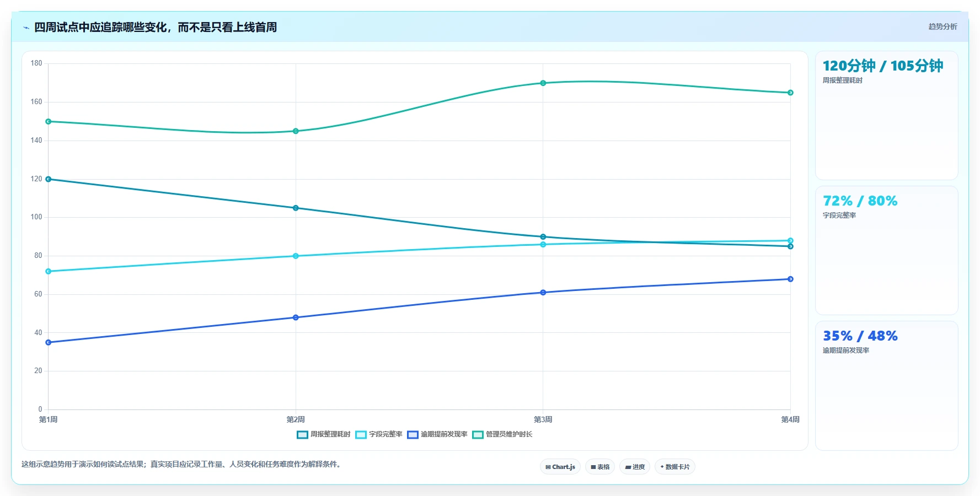Click the 100 value on the y-axis
The height and width of the screenshot is (496, 980).
(x=36, y=217)
